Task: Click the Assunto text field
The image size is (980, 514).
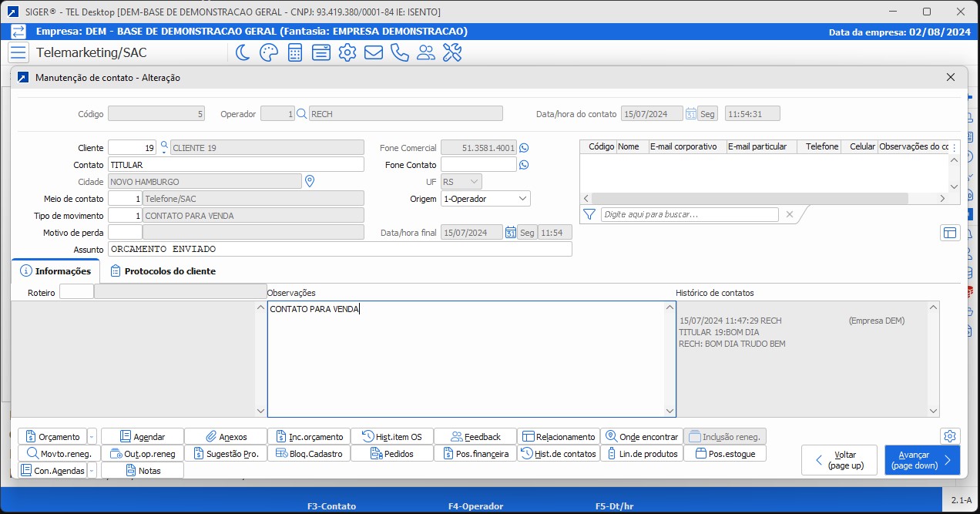Action: 340,250
